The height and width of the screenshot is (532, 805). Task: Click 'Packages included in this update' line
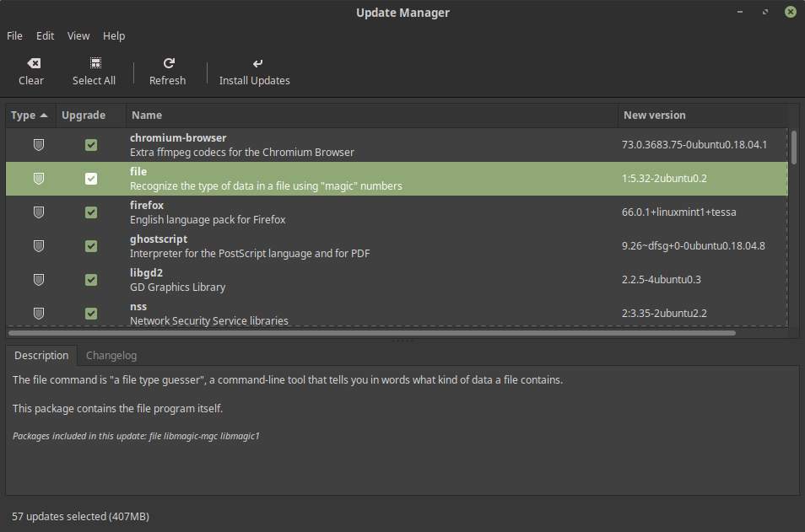point(136,436)
